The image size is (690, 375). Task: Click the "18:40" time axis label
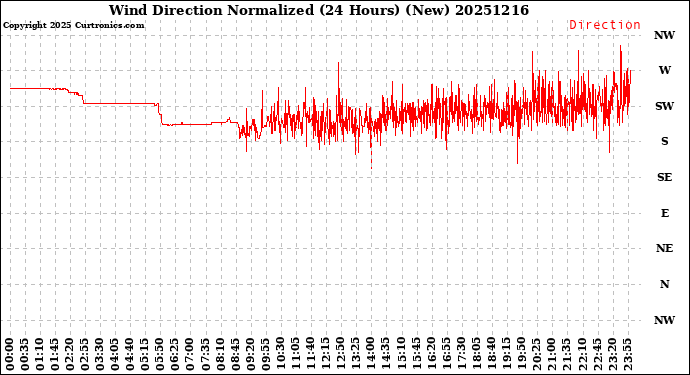click(x=491, y=355)
